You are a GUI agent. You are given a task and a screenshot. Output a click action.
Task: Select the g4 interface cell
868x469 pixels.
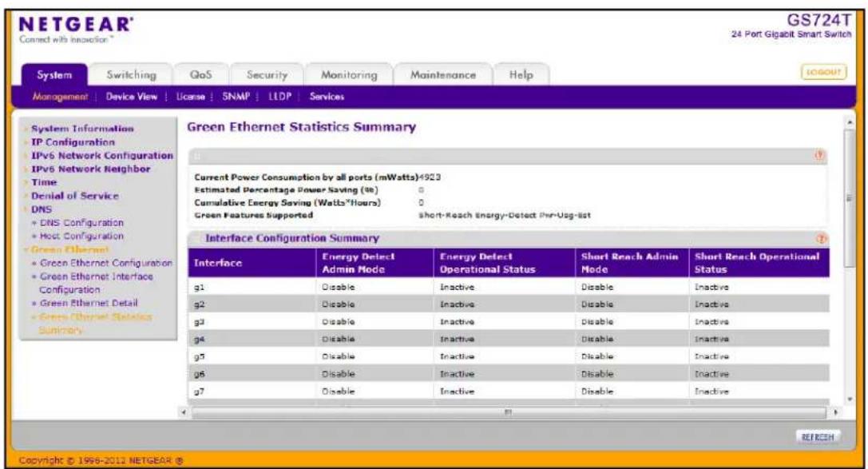tap(252, 339)
